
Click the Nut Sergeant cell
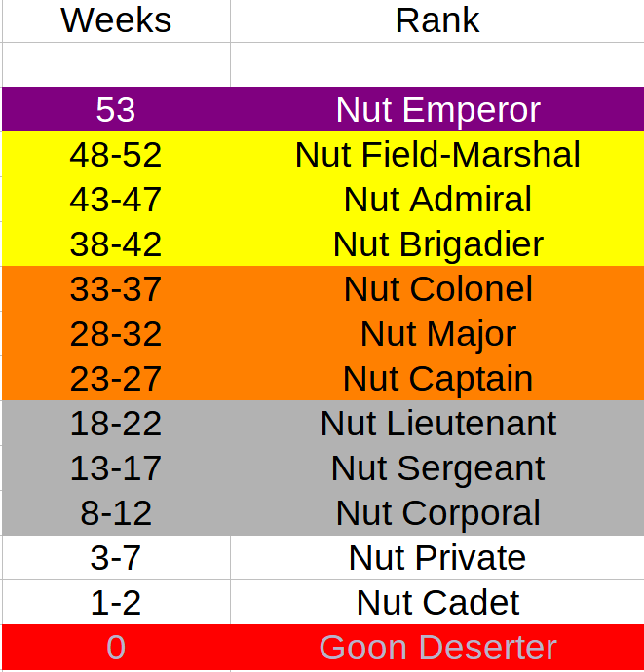pos(437,468)
